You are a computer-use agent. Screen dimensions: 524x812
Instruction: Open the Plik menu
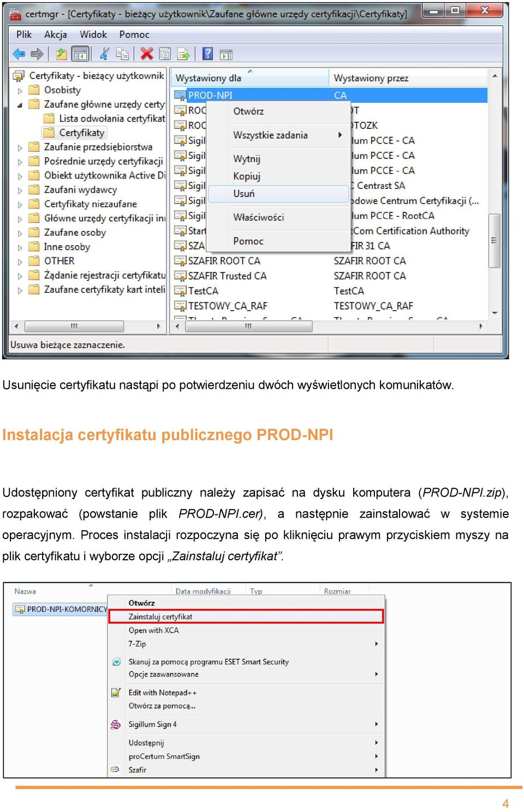pyautogui.click(x=24, y=34)
